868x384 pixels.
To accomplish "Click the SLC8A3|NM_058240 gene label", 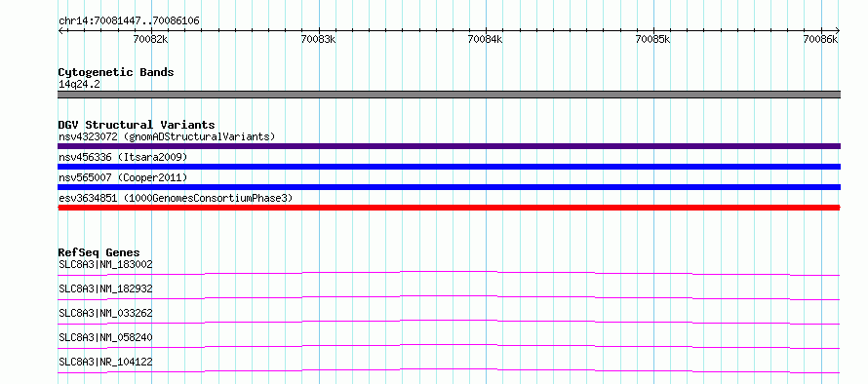I will click(105, 337).
